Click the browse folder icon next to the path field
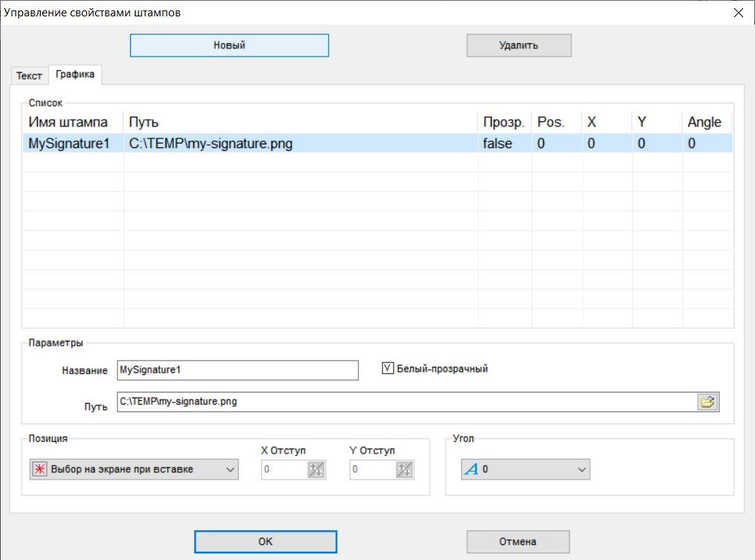The image size is (755, 560). click(x=707, y=402)
